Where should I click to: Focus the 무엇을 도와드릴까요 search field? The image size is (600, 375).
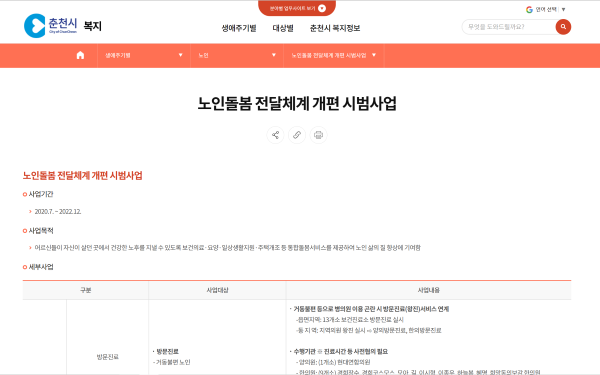click(509, 27)
